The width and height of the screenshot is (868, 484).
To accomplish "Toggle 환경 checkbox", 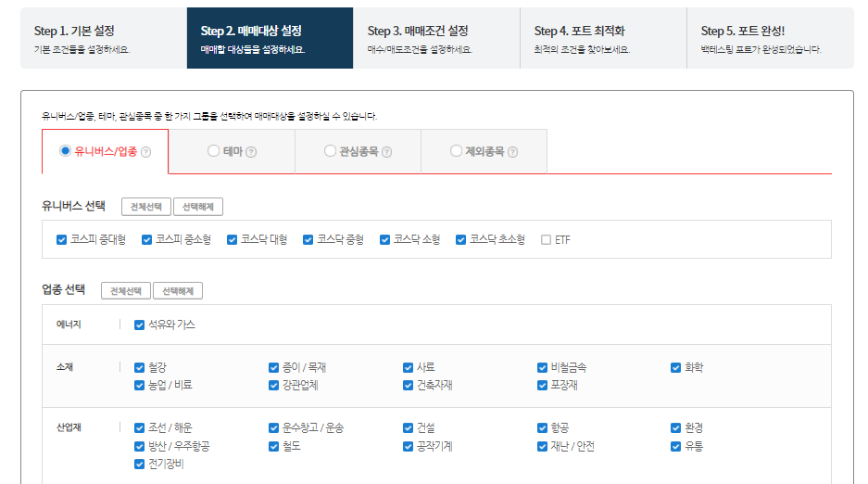I will pos(676,428).
